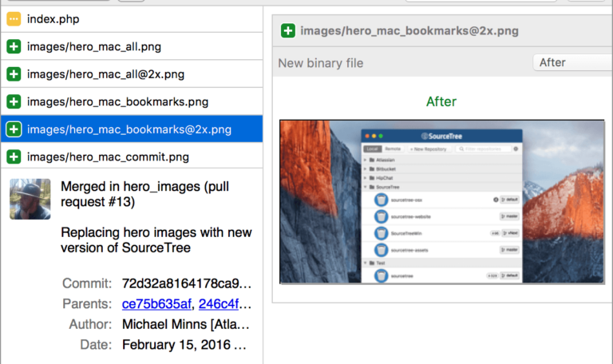Select images/hero_mac_bookmarks.png file
613x364 pixels.
[132, 101]
